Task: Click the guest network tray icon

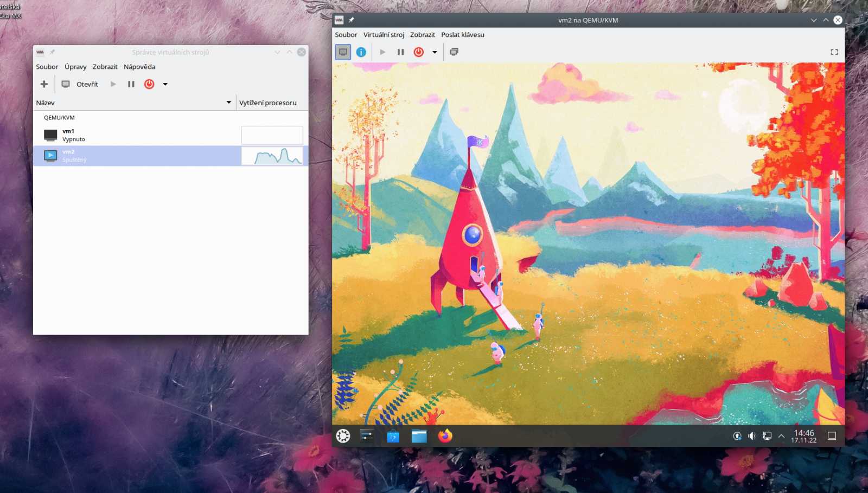Action: (x=767, y=436)
